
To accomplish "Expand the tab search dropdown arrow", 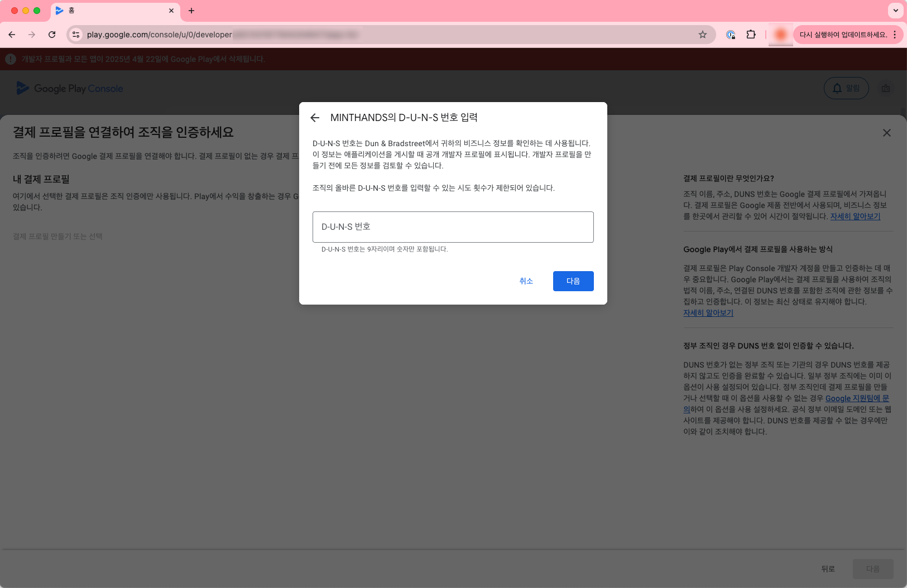I will tap(895, 11).
